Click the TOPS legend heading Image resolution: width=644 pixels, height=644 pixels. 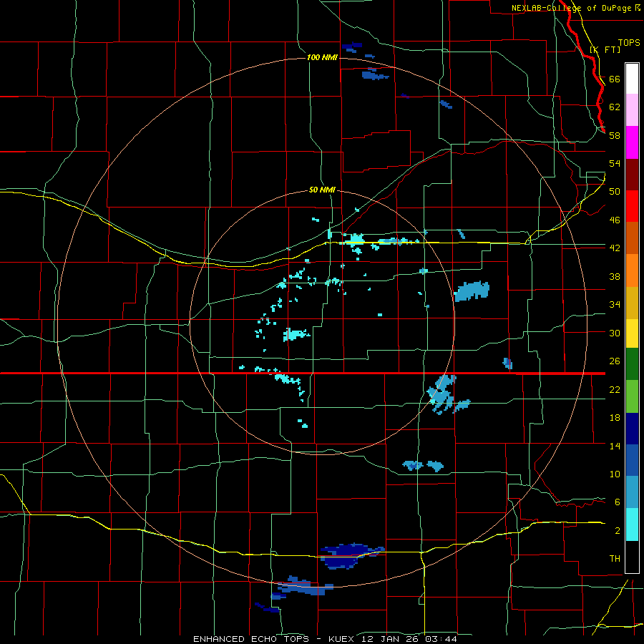pos(629,42)
